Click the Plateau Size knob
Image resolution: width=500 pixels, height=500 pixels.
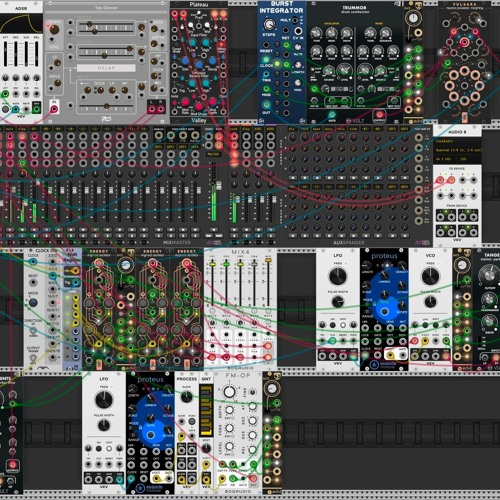(x=185, y=61)
